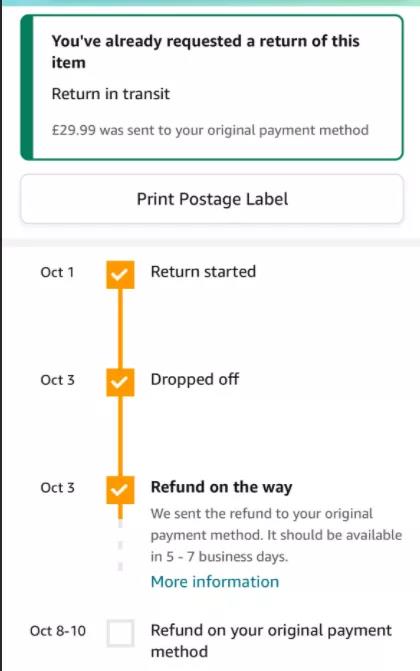This screenshot has width=420, height=671.
Task: Click the Dropped off orange checkmark
Action: pyautogui.click(x=120, y=382)
